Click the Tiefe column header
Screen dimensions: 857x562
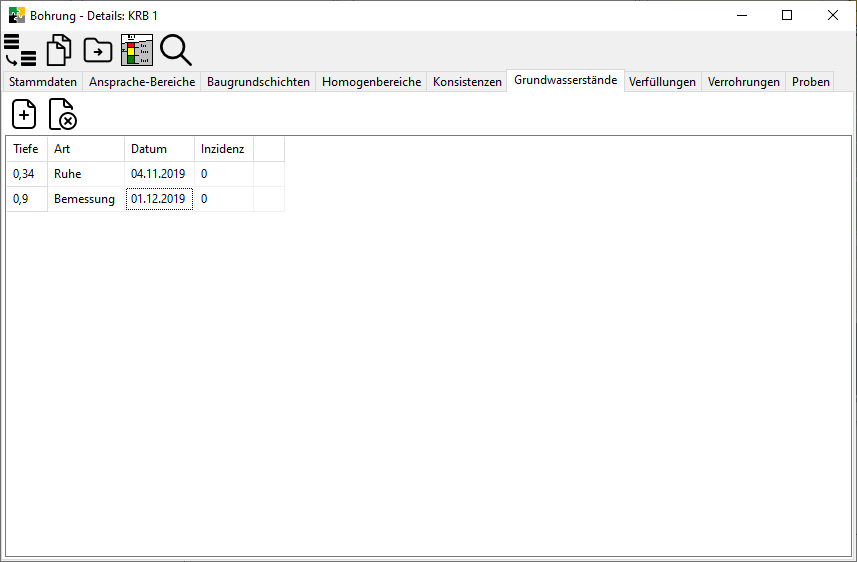pyautogui.click(x=26, y=149)
